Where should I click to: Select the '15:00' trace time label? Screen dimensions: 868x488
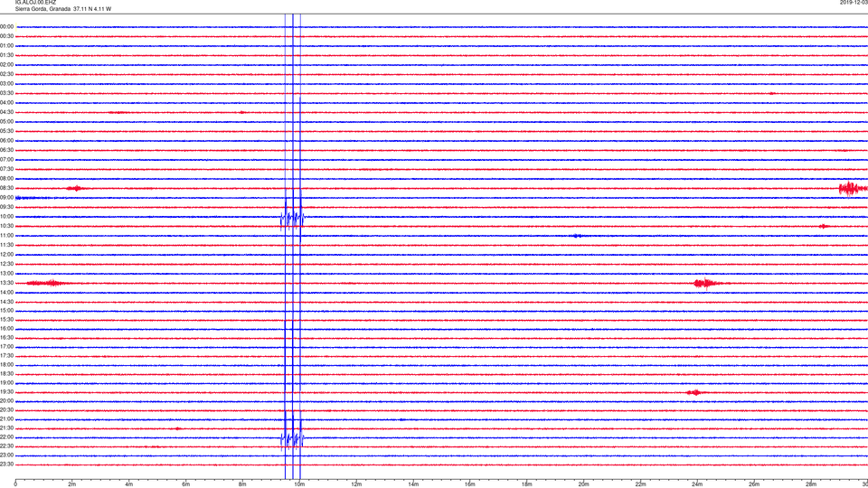(x=6, y=311)
